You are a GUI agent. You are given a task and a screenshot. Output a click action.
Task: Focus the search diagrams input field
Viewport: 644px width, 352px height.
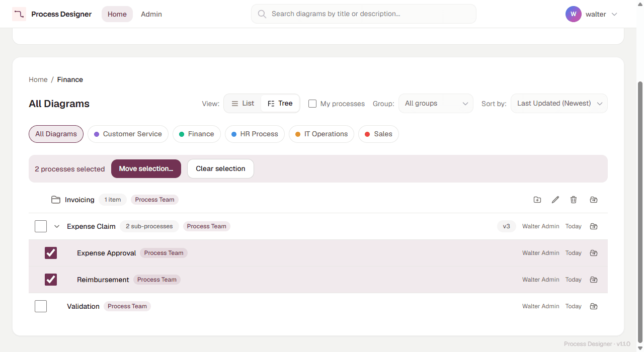pos(364,14)
